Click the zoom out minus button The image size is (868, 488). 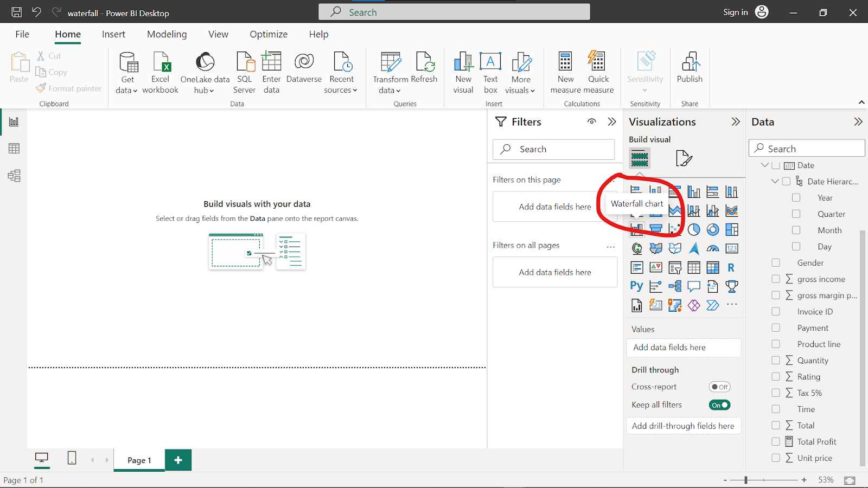[x=725, y=480]
